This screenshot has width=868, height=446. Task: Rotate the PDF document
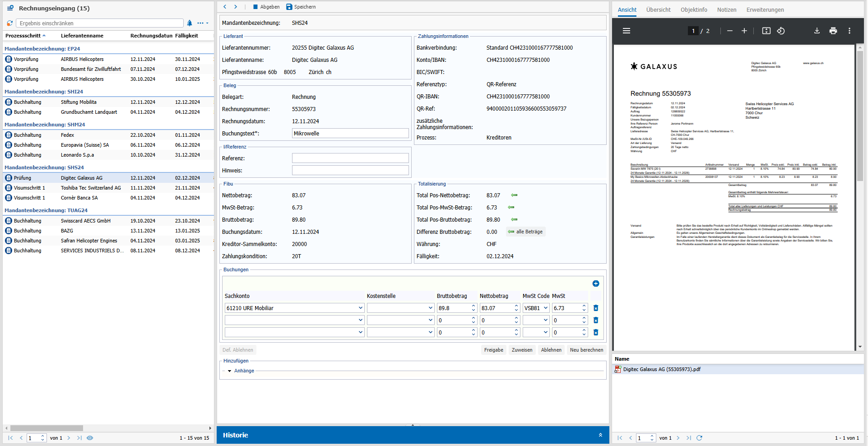pyautogui.click(x=781, y=31)
